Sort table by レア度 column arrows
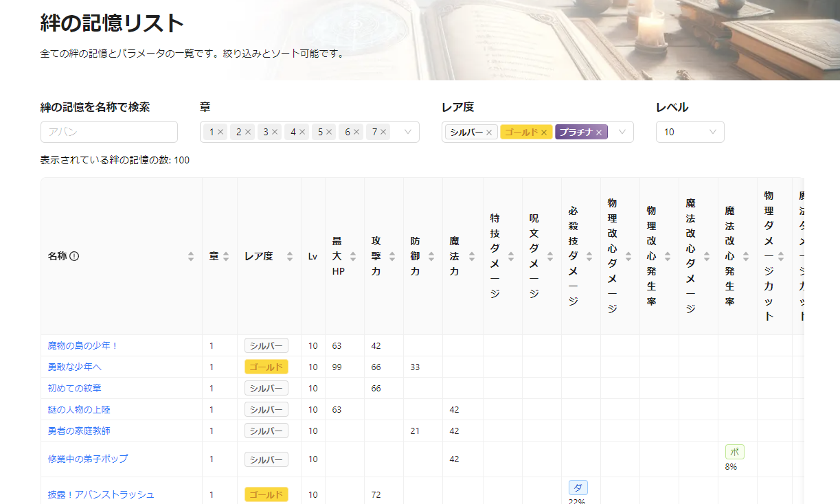 tap(290, 256)
